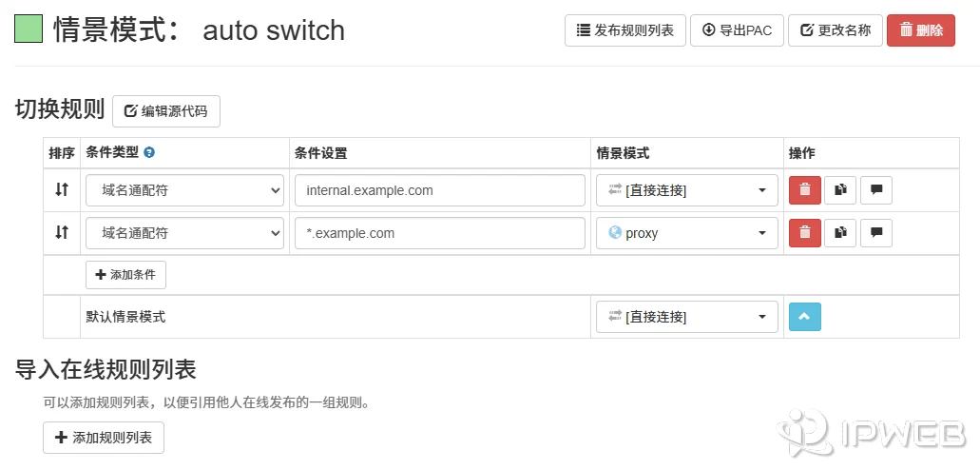Viewport: 980px width, 470px height.
Task: Click sort handle for *.example.com rule
Action: click(x=61, y=233)
